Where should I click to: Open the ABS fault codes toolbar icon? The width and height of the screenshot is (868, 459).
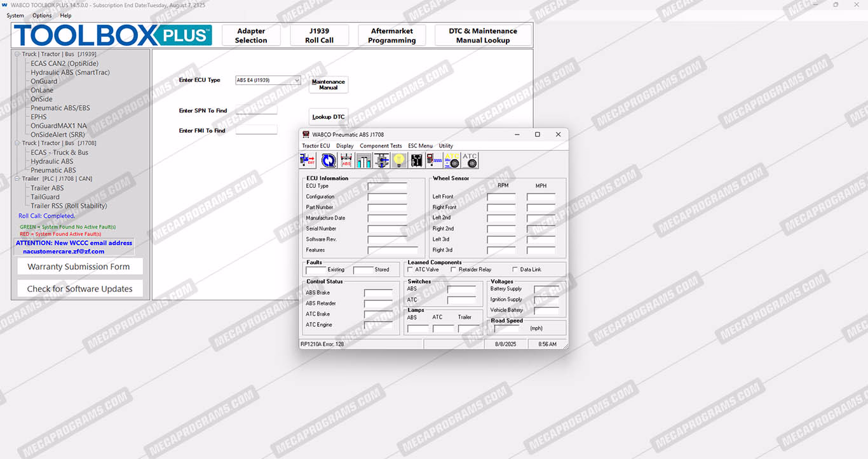(346, 161)
